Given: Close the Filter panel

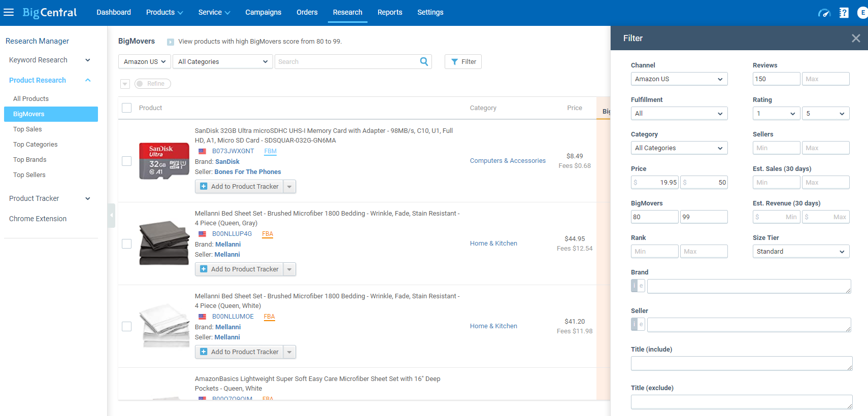Looking at the screenshot, I should pos(856,38).
